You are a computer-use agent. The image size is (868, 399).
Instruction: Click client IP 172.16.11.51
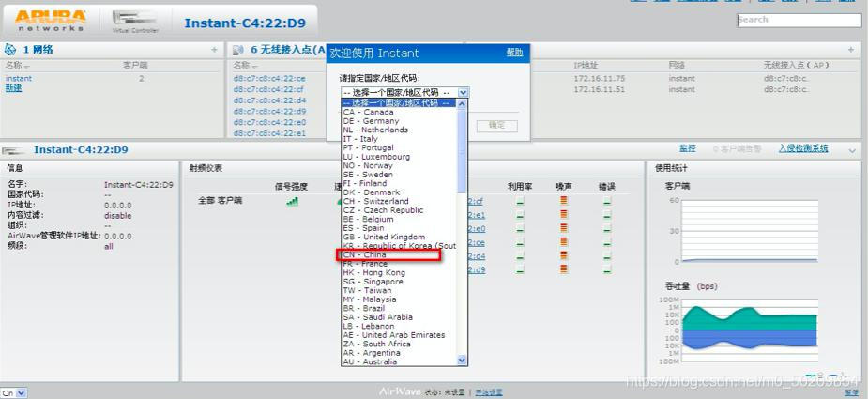(600, 89)
